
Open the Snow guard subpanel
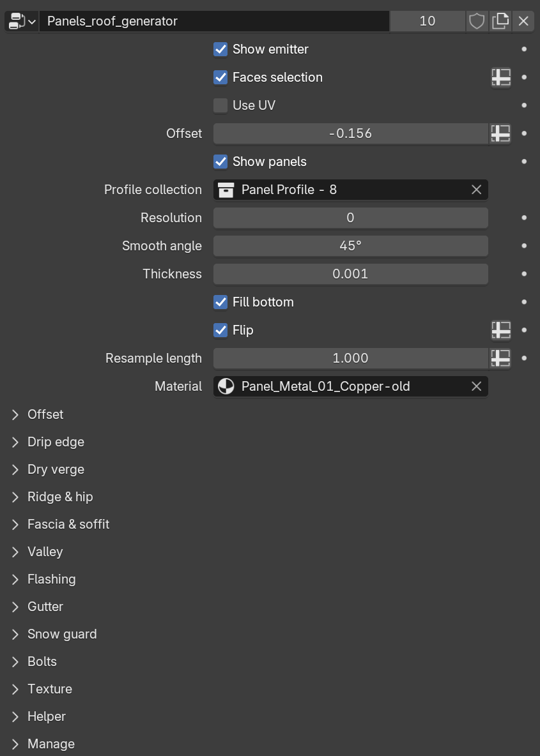62,634
